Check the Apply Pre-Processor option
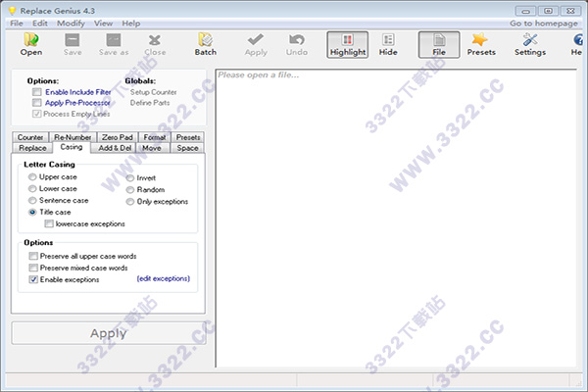Image resolution: width=588 pixels, height=392 pixels. [x=37, y=102]
